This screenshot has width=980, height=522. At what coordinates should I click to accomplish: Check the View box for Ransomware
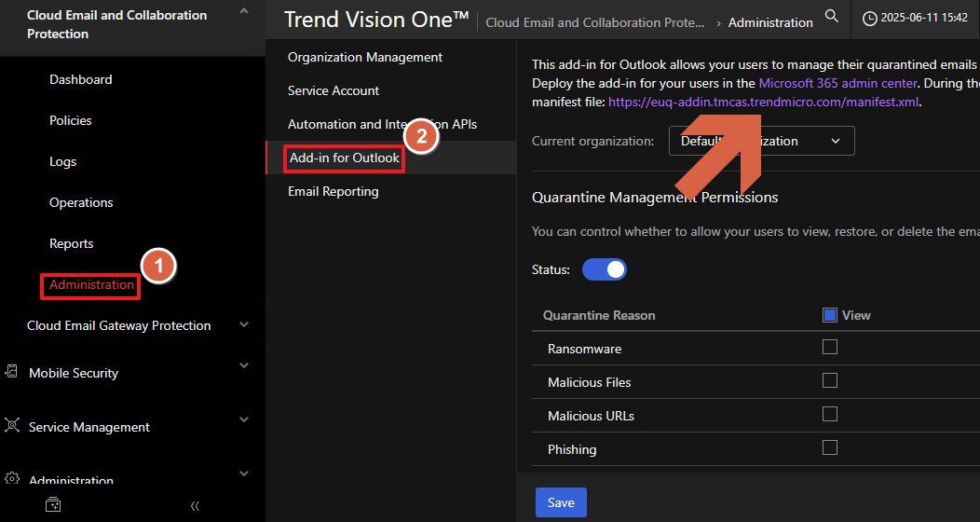(830, 347)
